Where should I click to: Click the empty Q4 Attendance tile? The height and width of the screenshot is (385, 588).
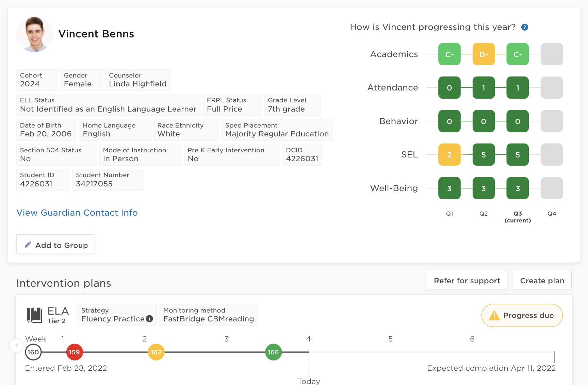click(x=551, y=88)
